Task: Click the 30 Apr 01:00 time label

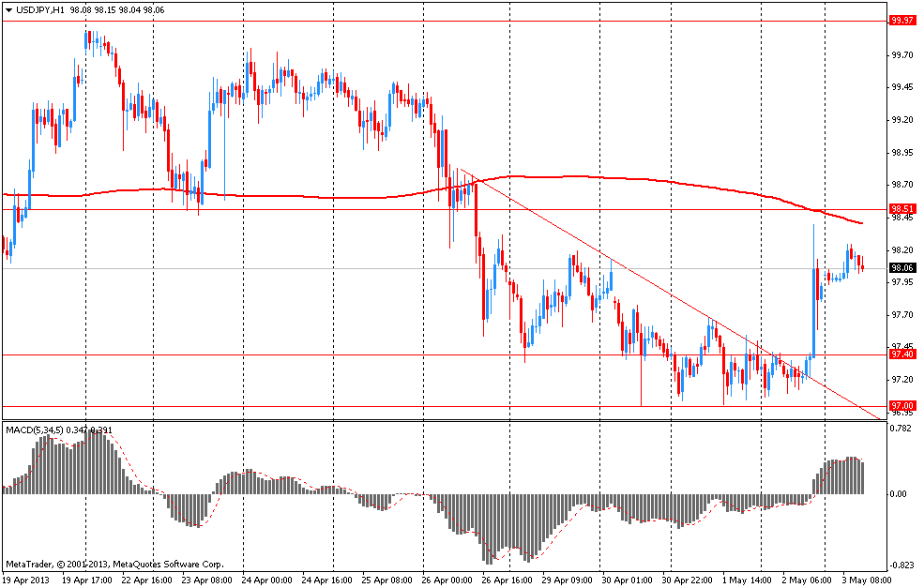Action: point(628,580)
